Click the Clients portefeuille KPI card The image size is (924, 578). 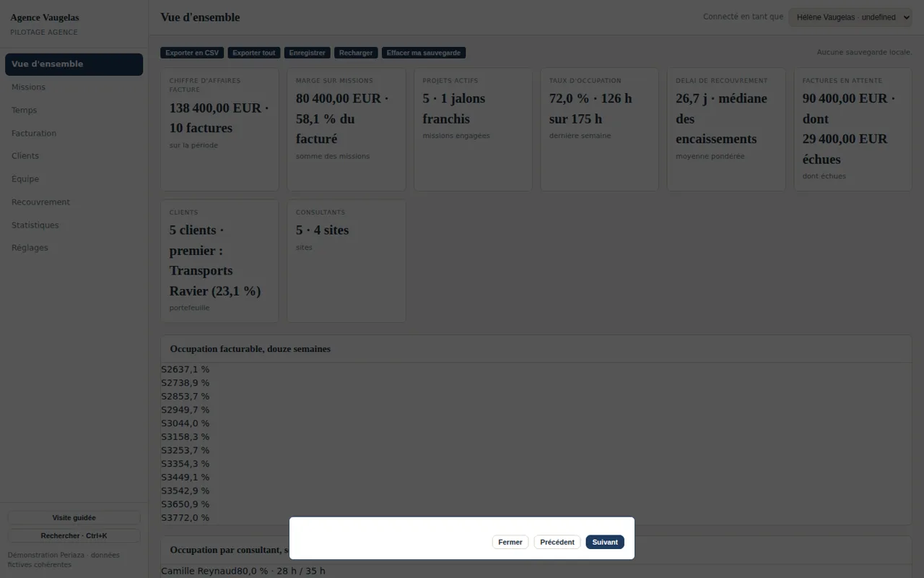click(219, 261)
